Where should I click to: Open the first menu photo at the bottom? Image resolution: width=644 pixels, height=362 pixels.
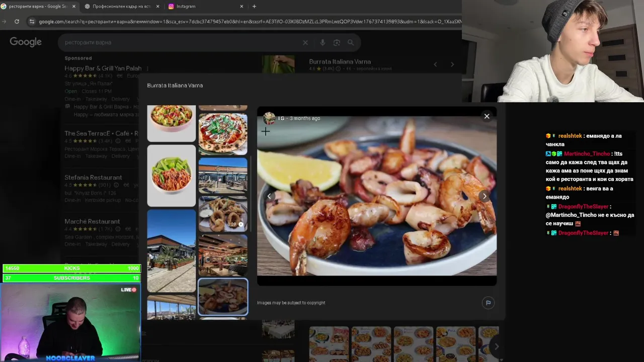coord(329,343)
